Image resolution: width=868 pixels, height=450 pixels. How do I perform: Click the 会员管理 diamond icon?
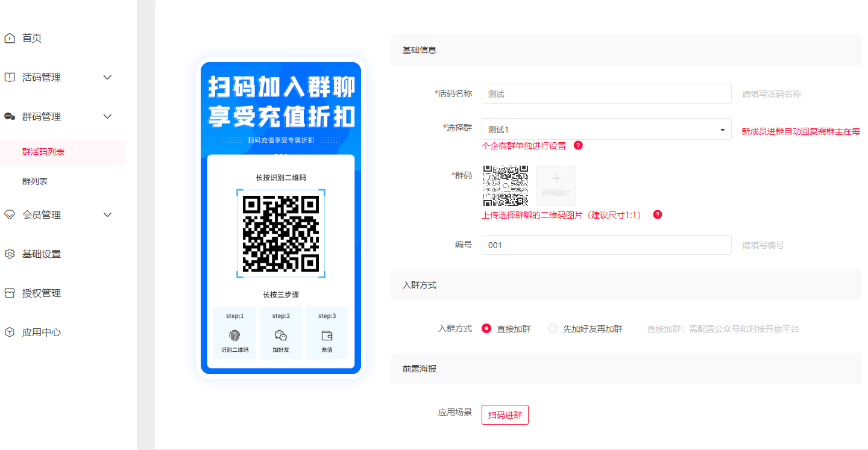tap(10, 215)
